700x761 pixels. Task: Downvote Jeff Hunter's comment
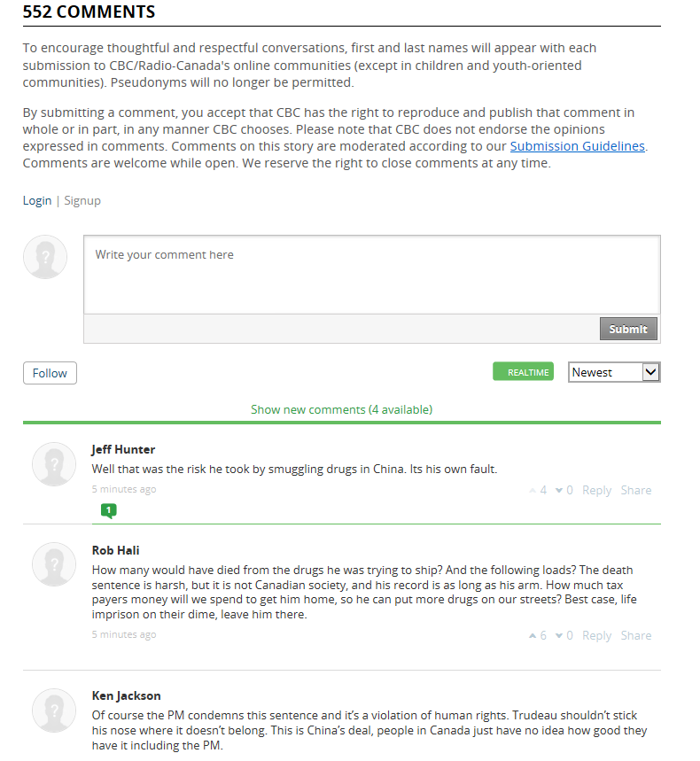(x=559, y=491)
